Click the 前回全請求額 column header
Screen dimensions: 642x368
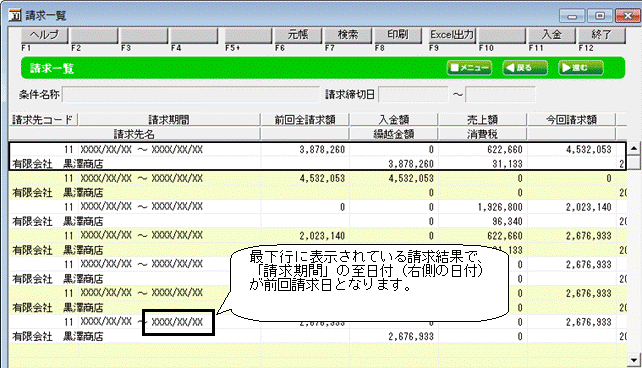pos(305,120)
